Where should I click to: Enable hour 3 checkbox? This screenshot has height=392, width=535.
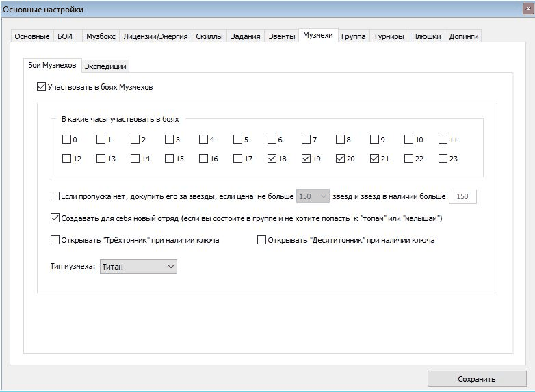(x=169, y=139)
